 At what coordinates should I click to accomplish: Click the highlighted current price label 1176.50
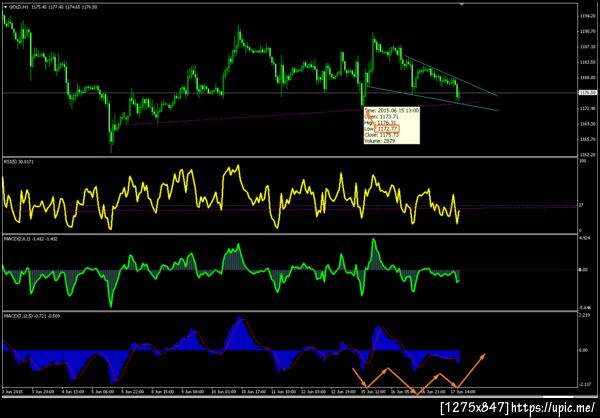tap(589, 93)
